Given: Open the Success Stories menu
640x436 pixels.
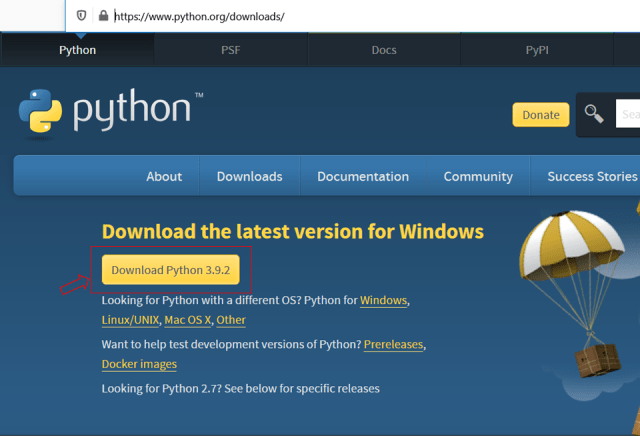Looking at the screenshot, I should (x=592, y=176).
